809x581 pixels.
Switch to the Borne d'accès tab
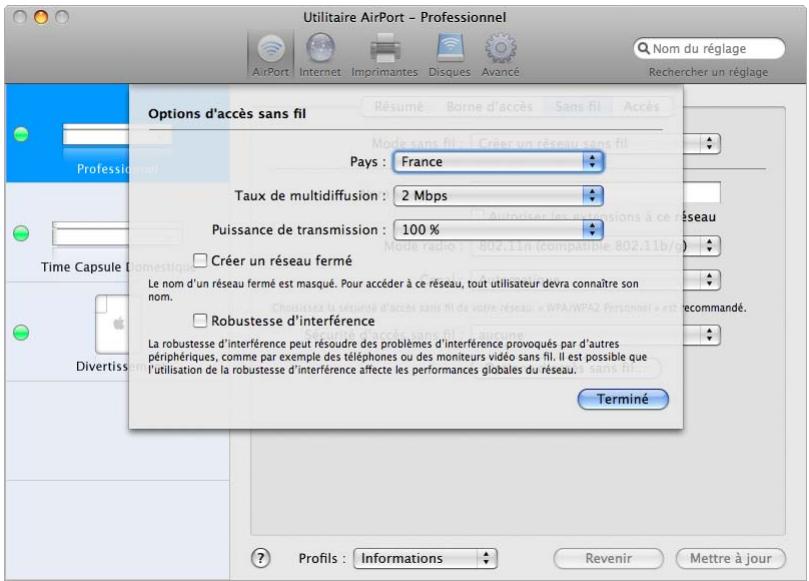pos(489,107)
